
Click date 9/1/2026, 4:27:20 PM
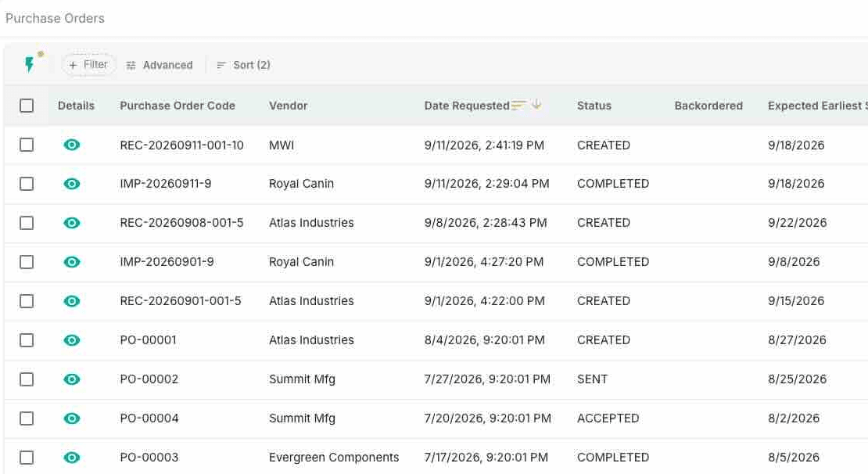click(x=484, y=262)
